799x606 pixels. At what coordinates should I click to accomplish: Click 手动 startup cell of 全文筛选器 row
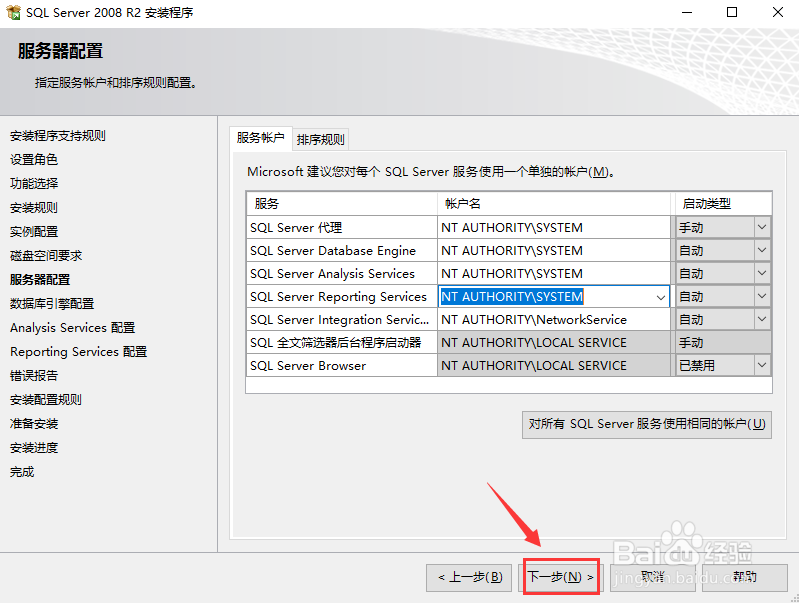(x=724, y=342)
